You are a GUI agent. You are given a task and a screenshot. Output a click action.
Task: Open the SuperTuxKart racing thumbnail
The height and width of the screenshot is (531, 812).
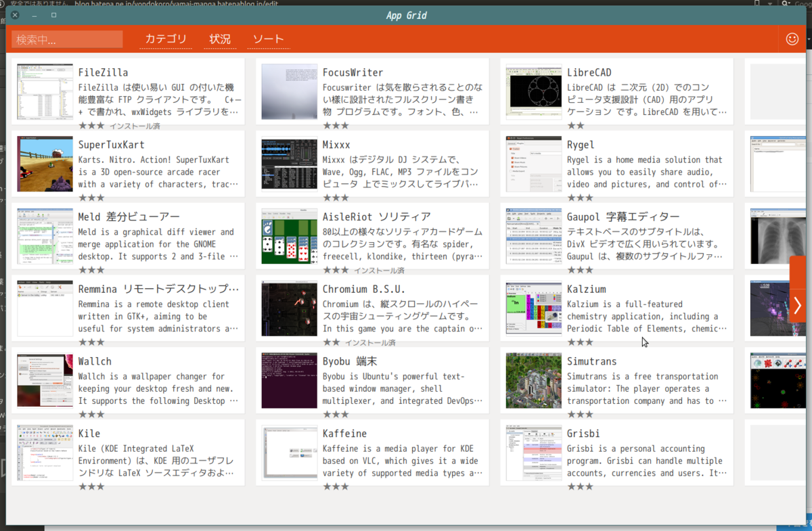click(45, 164)
